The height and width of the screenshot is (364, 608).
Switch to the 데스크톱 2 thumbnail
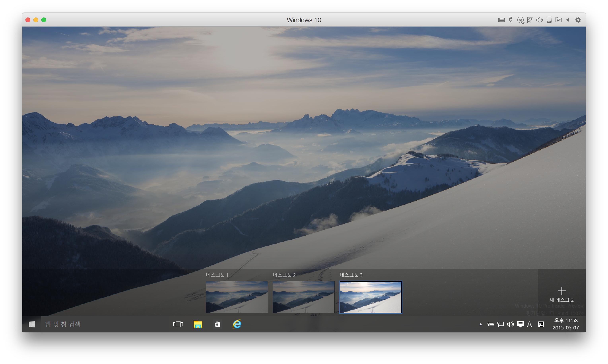coord(303,297)
